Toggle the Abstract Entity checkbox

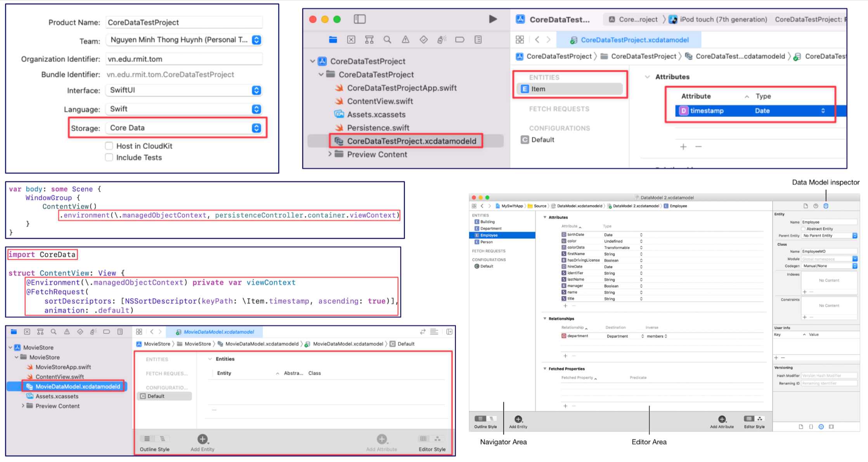803,229
